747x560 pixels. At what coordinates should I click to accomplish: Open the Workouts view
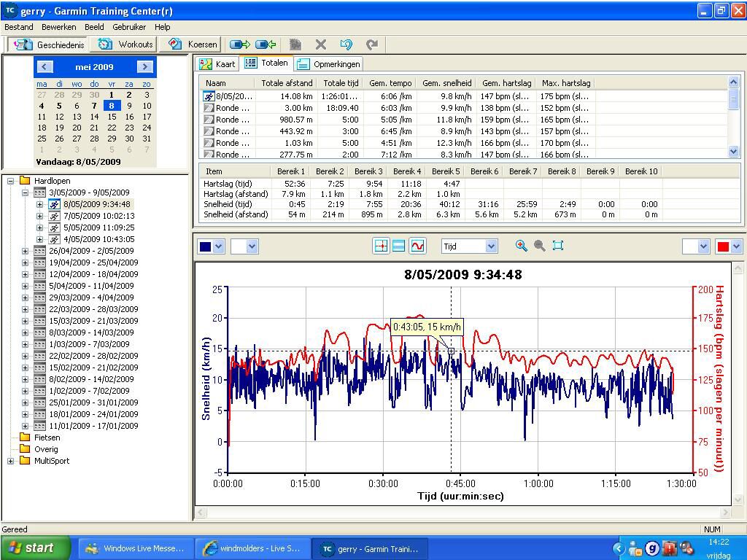click(125, 44)
